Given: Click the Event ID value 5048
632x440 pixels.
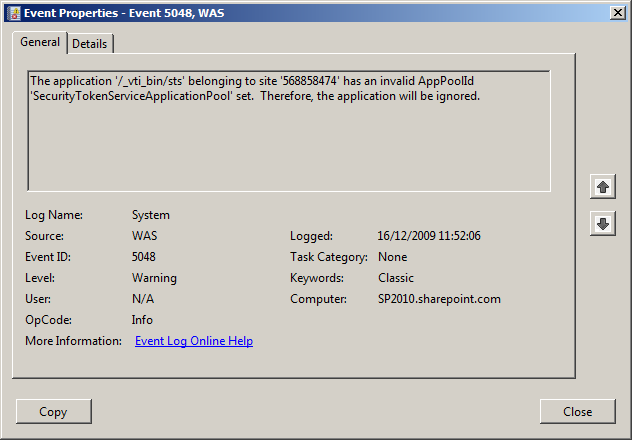Looking at the screenshot, I should tap(144, 257).
